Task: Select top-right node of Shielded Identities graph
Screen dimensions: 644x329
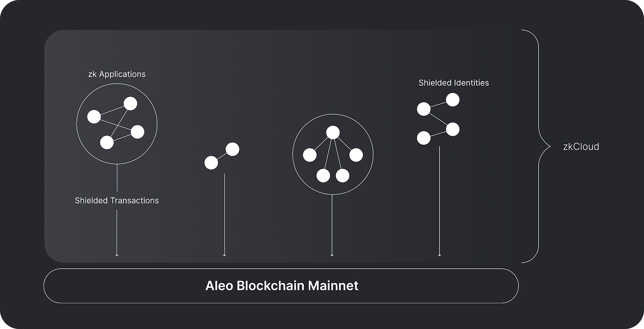Action: click(x=453, y=100)
